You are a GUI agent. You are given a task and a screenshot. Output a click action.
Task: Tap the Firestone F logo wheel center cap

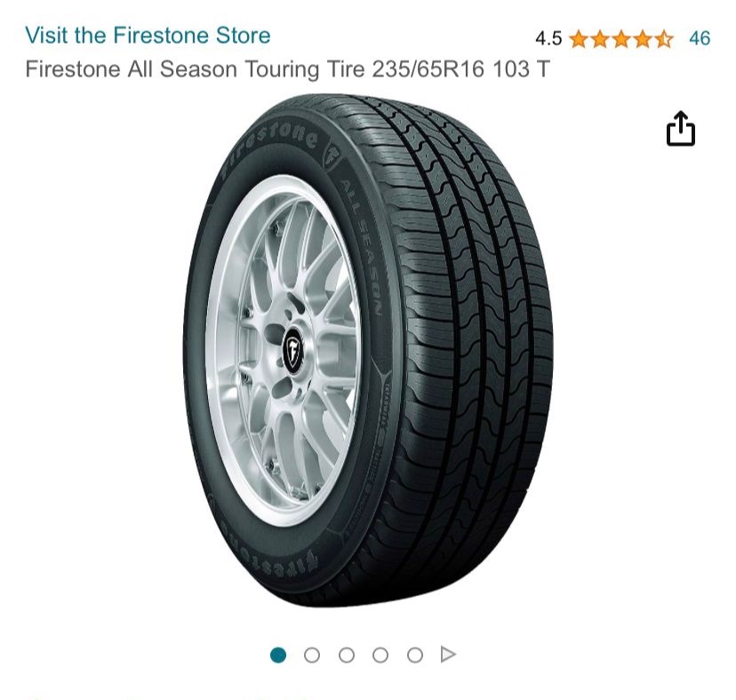pyautogui.click(x=293, y=349)
